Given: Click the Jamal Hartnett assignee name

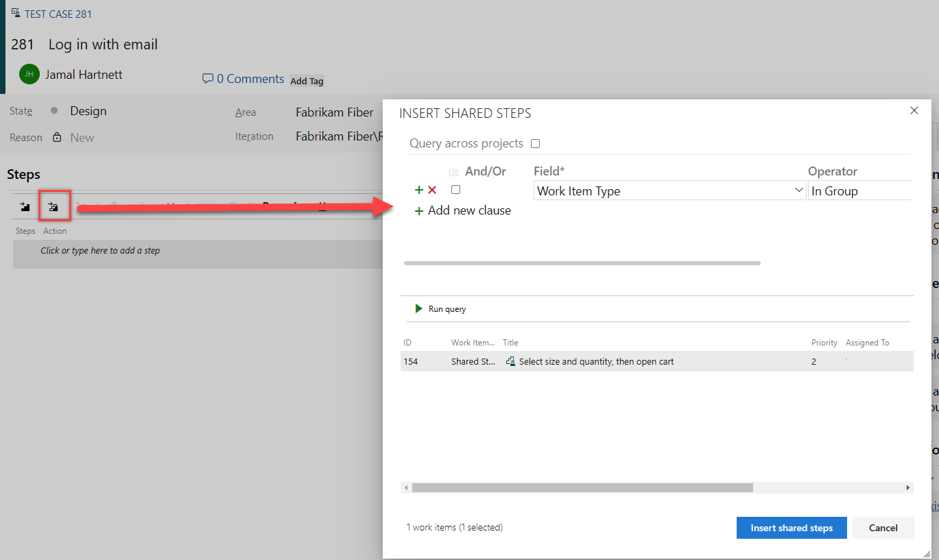Looking at the screenshot, I should pos(84,75).
